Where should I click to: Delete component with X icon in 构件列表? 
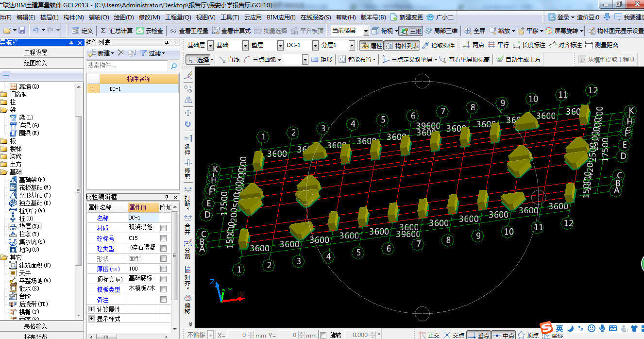coord(121,53)
